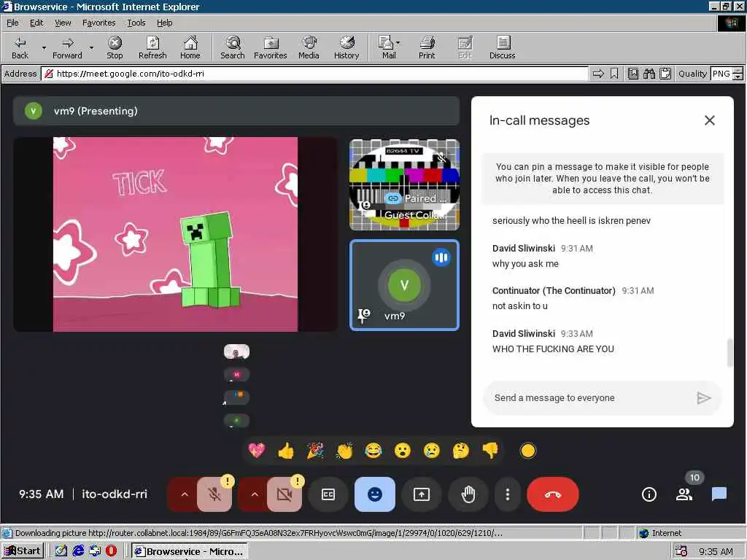This screenshot has width=747, height=560.
Task: Click the Browservice taskbar window button
Action: (x=189, y=551)
